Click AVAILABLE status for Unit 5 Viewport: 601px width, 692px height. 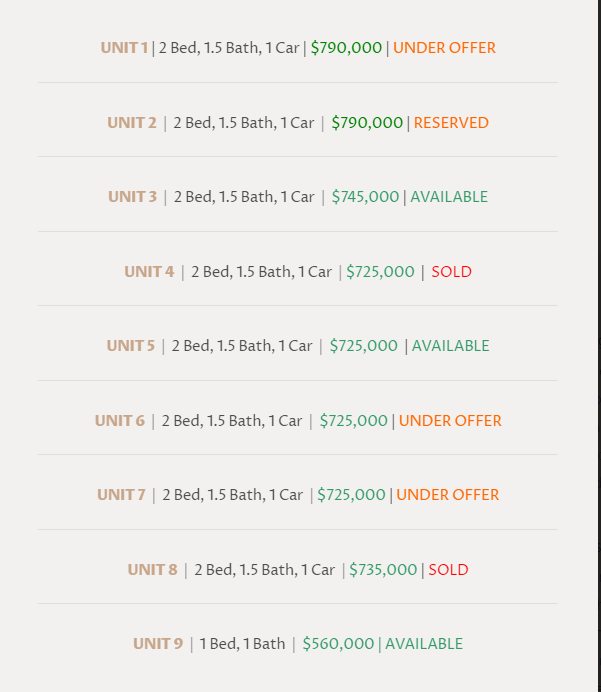(451, 346)
